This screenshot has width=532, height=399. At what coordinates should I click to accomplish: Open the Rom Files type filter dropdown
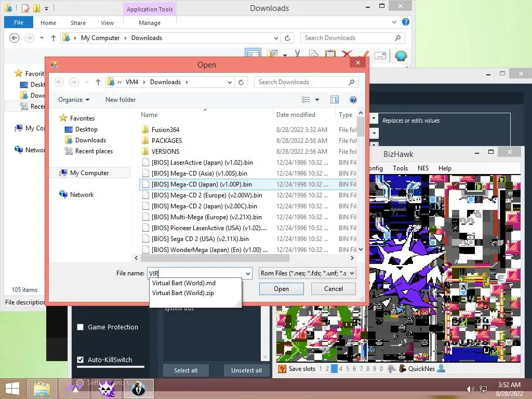click(x=352, y=273)
